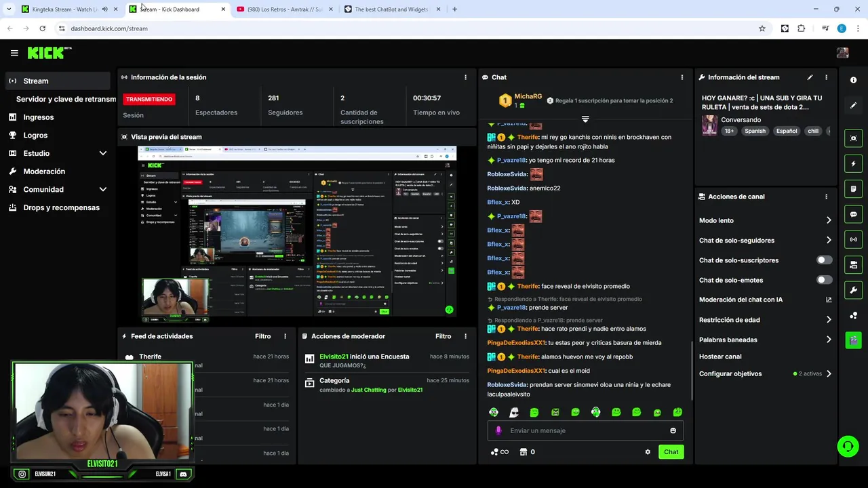The height and width of the screenshot is (488, 868).
Task: Open the chat shop storefront icon
Action: (523, 452)
